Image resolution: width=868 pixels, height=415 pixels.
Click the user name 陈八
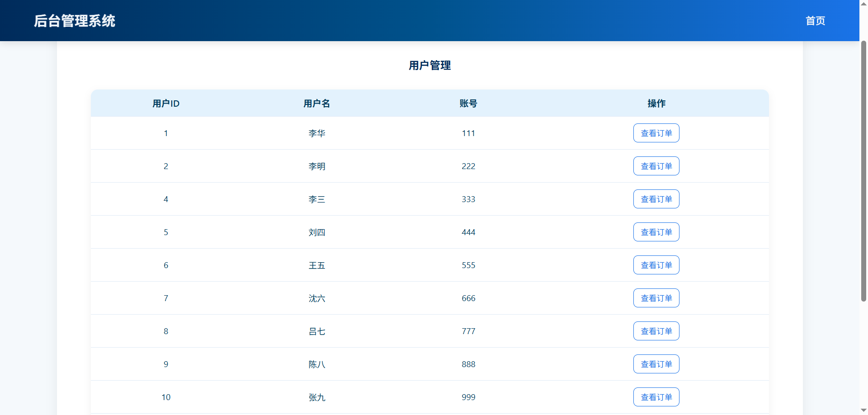point(317,364)
